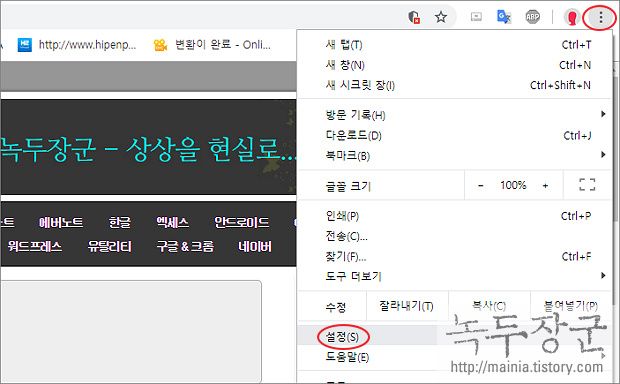
Task: Toggle fullscreen mode icon in zoom row
Action: point(587,185)
